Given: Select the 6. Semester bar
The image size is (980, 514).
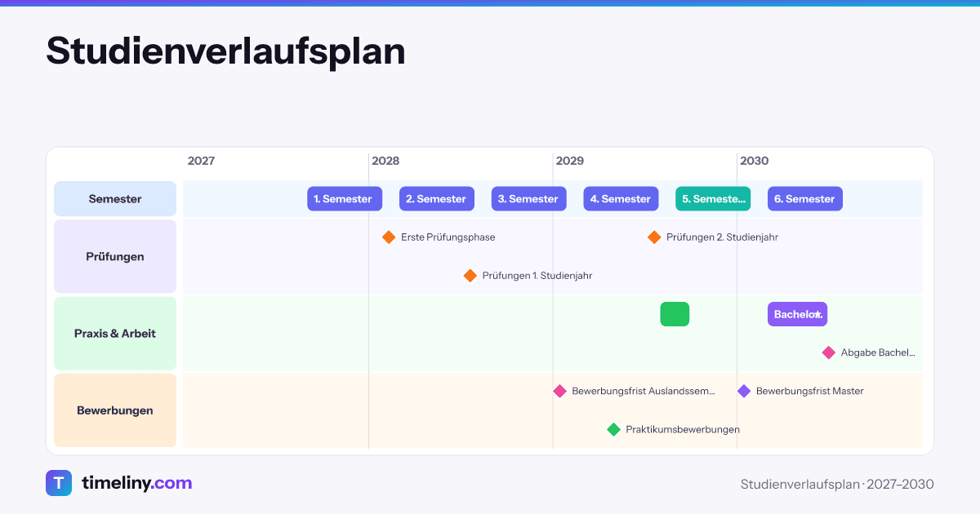Looking at the screenshot, I should [805, 199].
